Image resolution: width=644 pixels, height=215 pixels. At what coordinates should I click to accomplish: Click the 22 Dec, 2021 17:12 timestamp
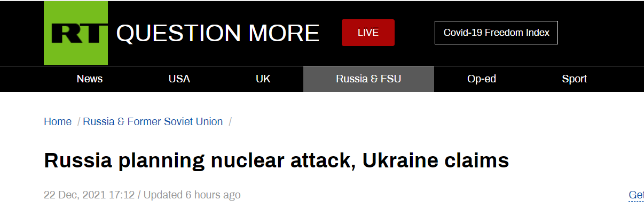tap(89, 195)
